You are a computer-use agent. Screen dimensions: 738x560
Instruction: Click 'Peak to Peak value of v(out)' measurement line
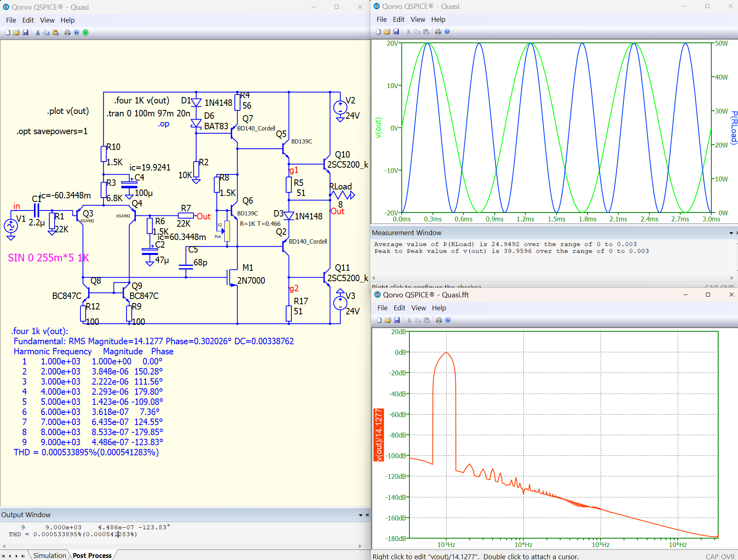(x=511, y=251)
